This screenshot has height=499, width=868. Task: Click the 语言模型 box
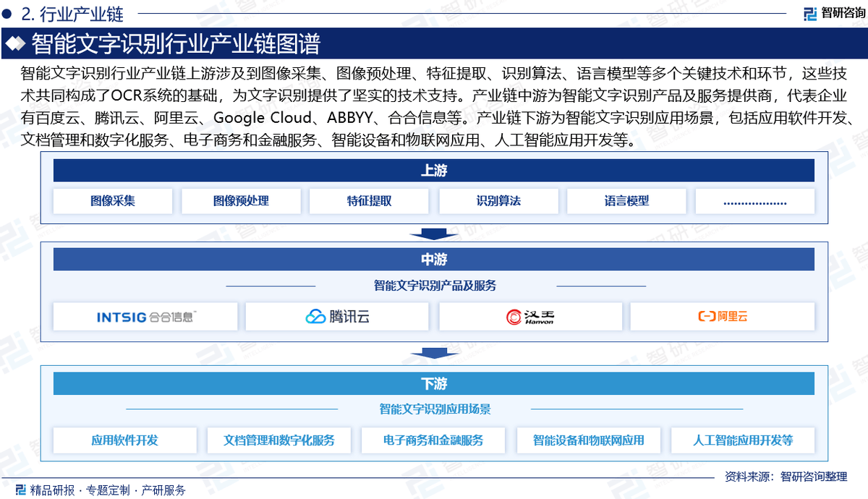click(x=626, y=201)
